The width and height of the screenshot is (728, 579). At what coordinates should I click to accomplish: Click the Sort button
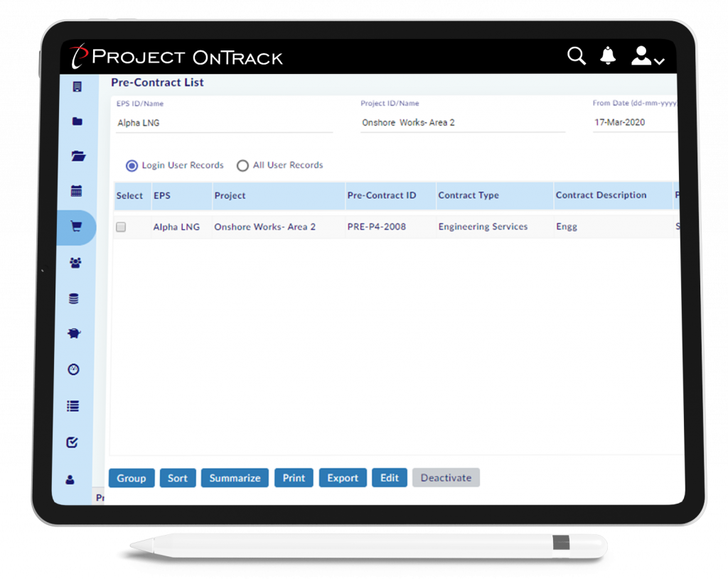tap(178, 478)
